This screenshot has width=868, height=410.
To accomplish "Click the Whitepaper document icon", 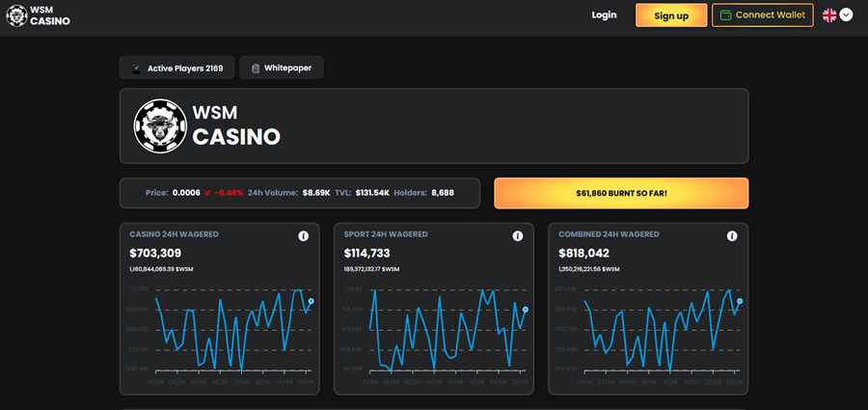I will pyautogui.click(x=256, y=68).
